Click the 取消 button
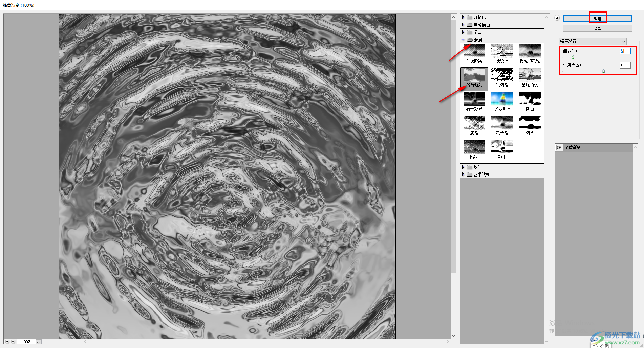 (597, 29)
